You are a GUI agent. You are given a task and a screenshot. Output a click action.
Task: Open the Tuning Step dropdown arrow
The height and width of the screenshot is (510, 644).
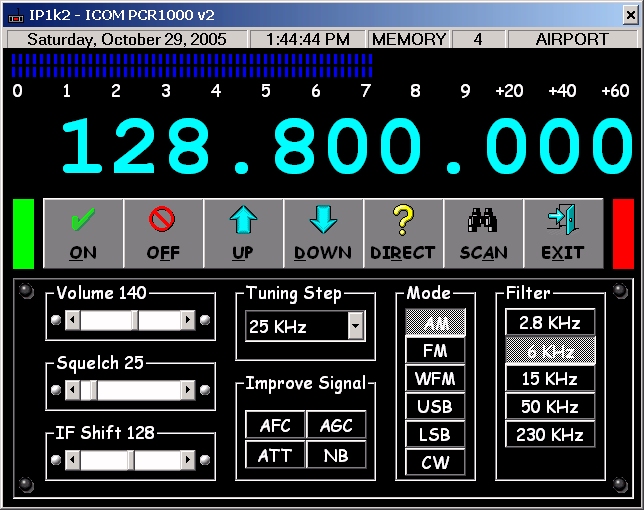[x=356, y=326]
